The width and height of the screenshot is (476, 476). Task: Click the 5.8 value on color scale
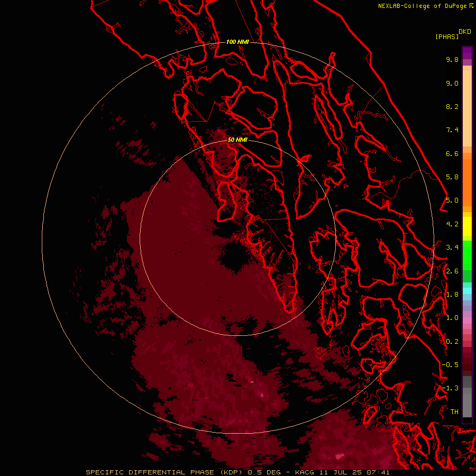(x=452, y=177)
